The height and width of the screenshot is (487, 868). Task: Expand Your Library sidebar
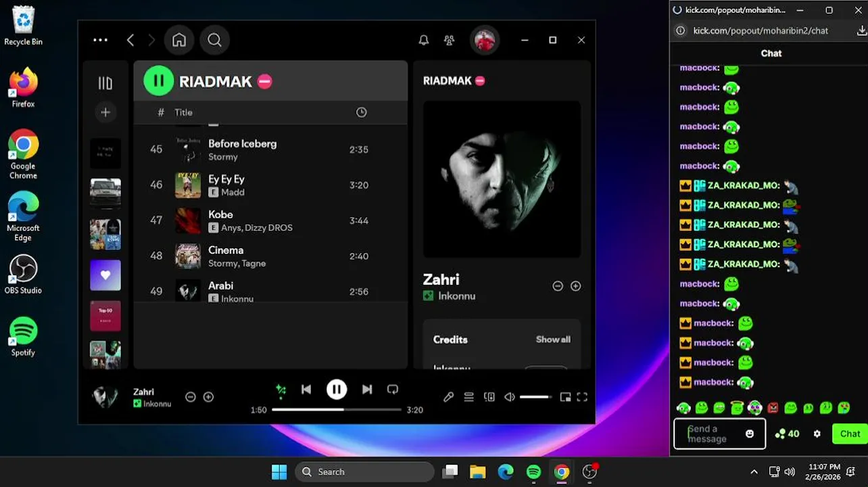(105, 83)
